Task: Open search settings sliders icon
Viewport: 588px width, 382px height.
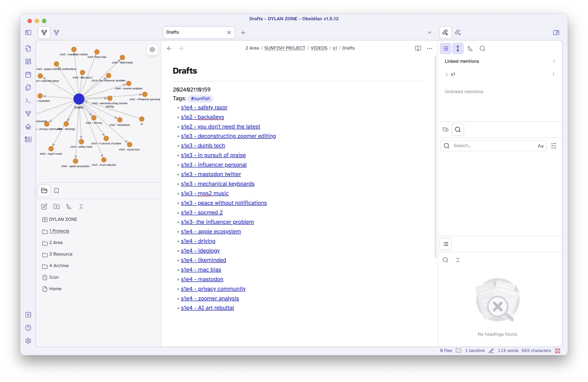Action: (x=553, y=146)
